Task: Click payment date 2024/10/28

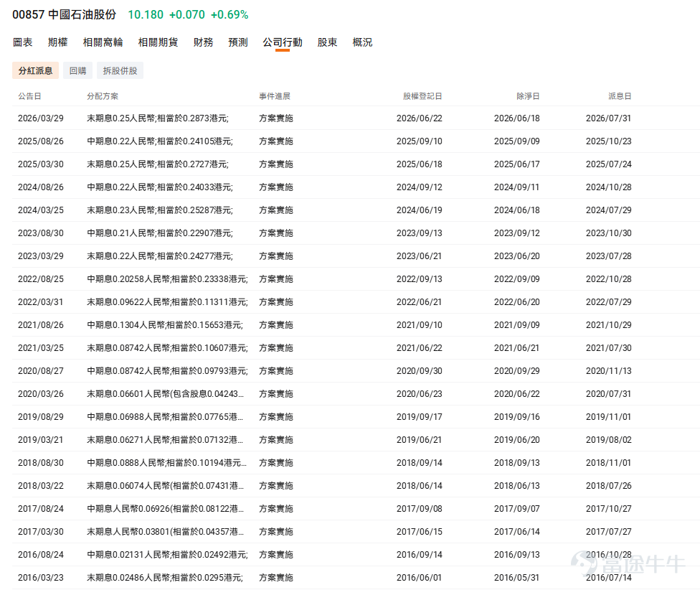Action: tap(608, 187)
